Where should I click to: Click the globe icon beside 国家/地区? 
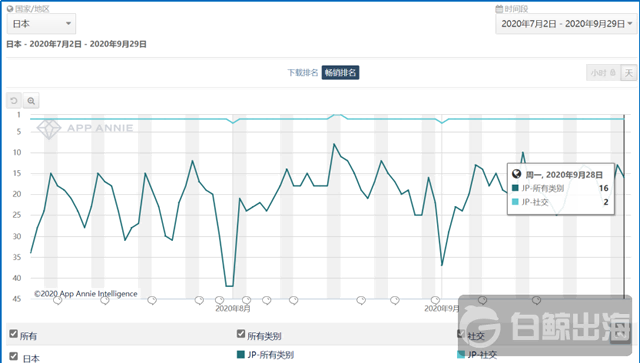point(10,9)
